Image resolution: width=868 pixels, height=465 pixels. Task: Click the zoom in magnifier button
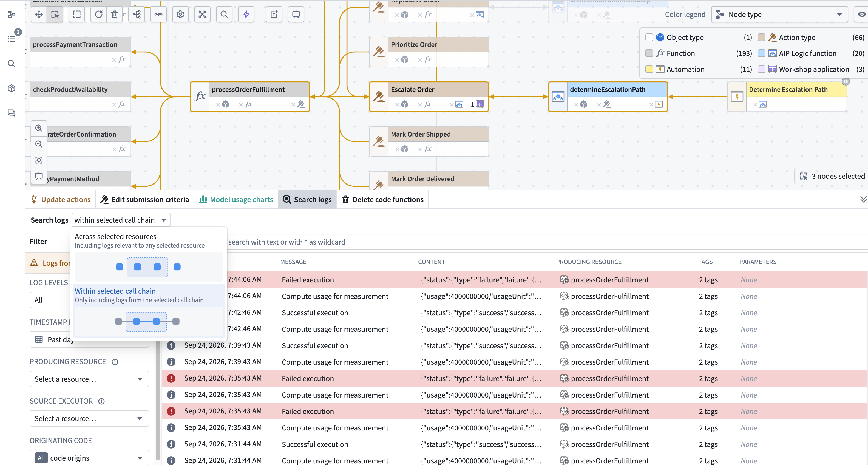pos(39,128)
